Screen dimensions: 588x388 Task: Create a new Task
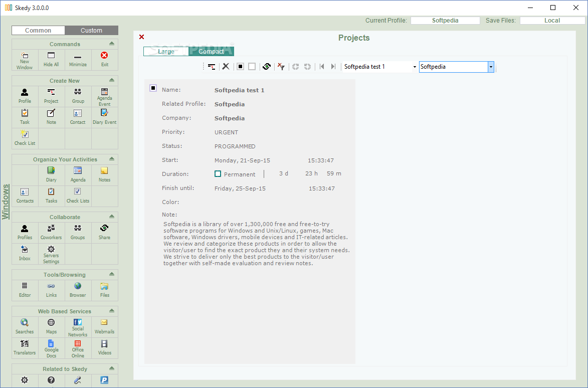click(x=25, y=117)
